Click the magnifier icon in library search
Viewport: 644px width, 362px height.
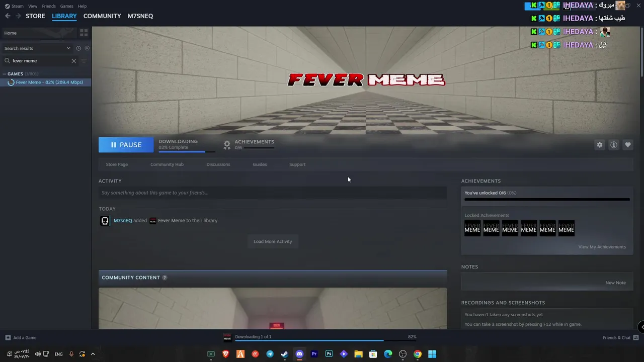coord(7,61)
